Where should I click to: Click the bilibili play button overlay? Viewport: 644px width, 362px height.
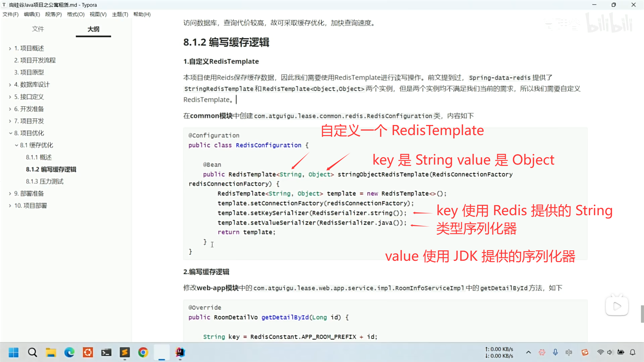[617, 306]
